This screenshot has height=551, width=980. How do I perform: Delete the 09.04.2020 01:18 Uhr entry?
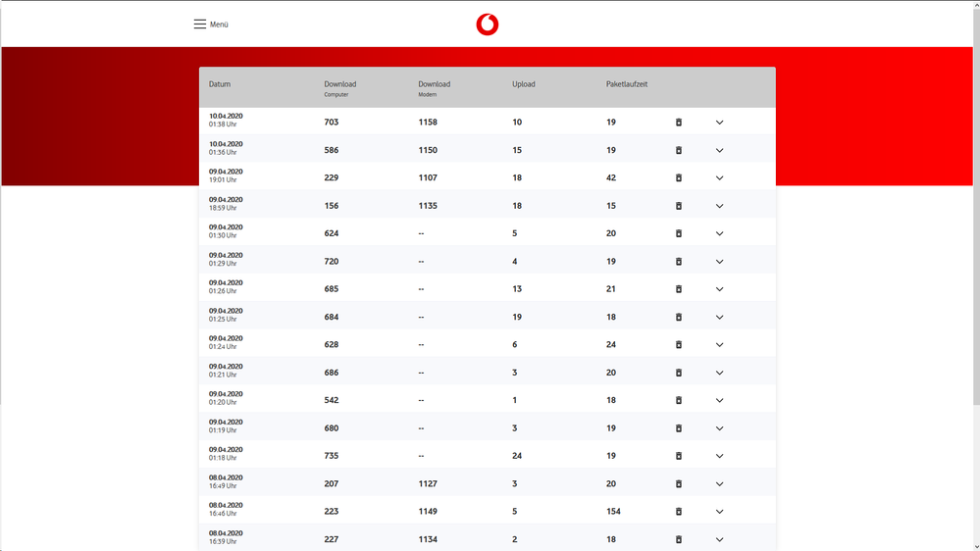click(679, 456)
